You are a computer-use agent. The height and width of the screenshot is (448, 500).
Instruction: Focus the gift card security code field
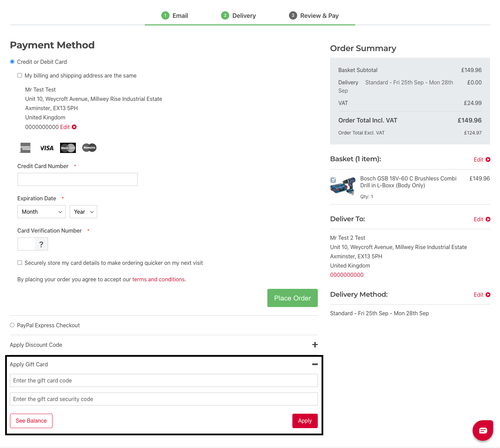tap(164, 399)
